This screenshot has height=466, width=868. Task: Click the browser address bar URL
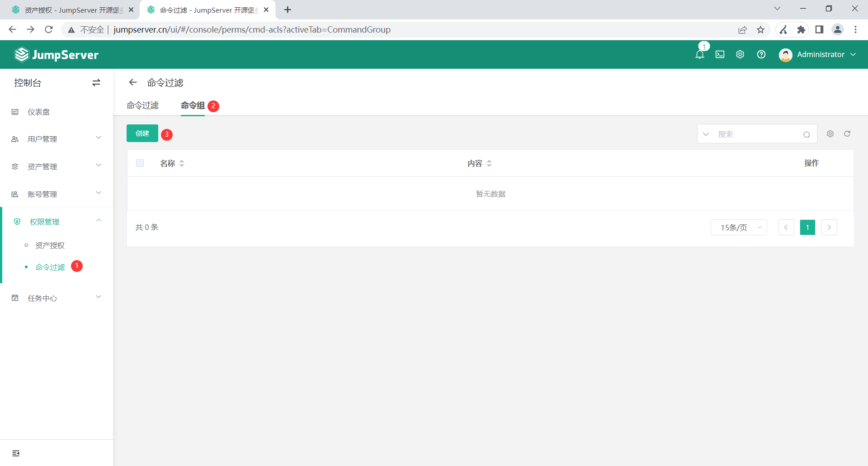pyautogui.click(x=252, y=29)
